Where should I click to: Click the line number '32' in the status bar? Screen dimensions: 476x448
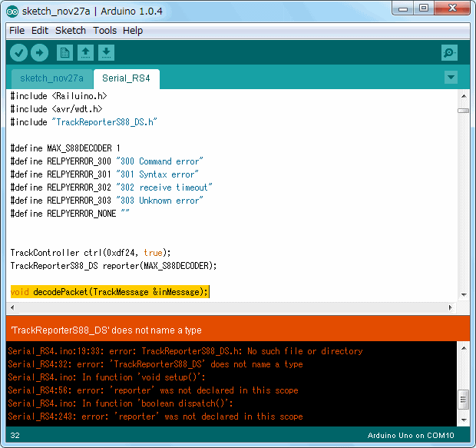[15, 436]
